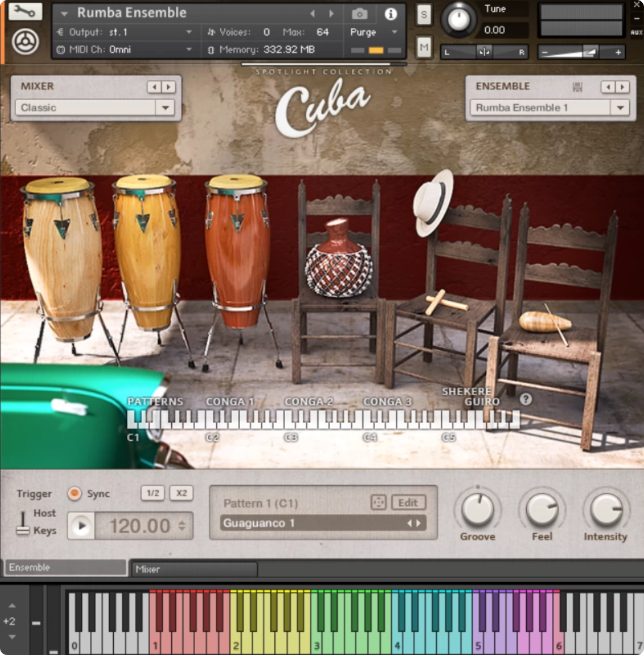Go to next instrument in header
Screen dimensions: 644x655
332,14
